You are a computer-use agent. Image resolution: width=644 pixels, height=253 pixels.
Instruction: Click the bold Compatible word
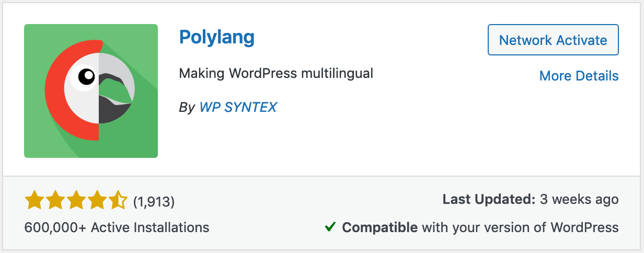click(379, 227)
